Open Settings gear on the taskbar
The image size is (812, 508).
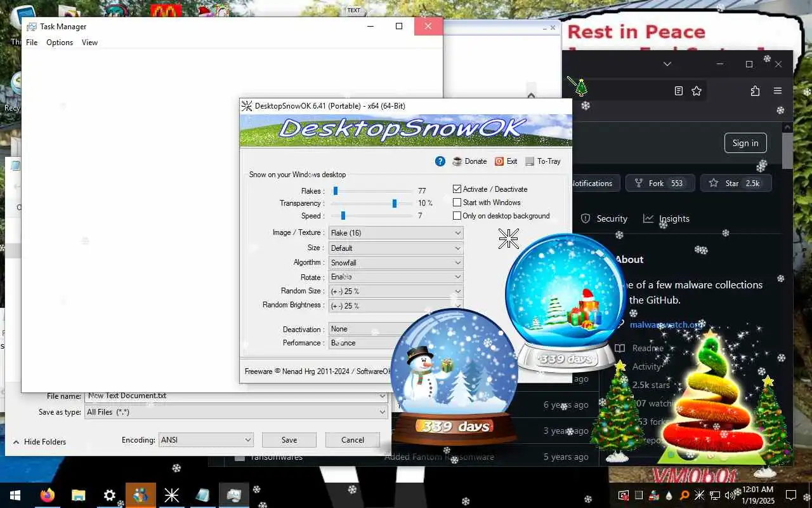(110, 495)
